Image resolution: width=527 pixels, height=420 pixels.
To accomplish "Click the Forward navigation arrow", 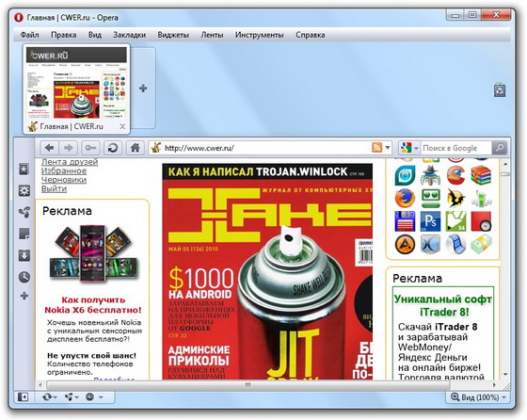I will tap(68, 148).
